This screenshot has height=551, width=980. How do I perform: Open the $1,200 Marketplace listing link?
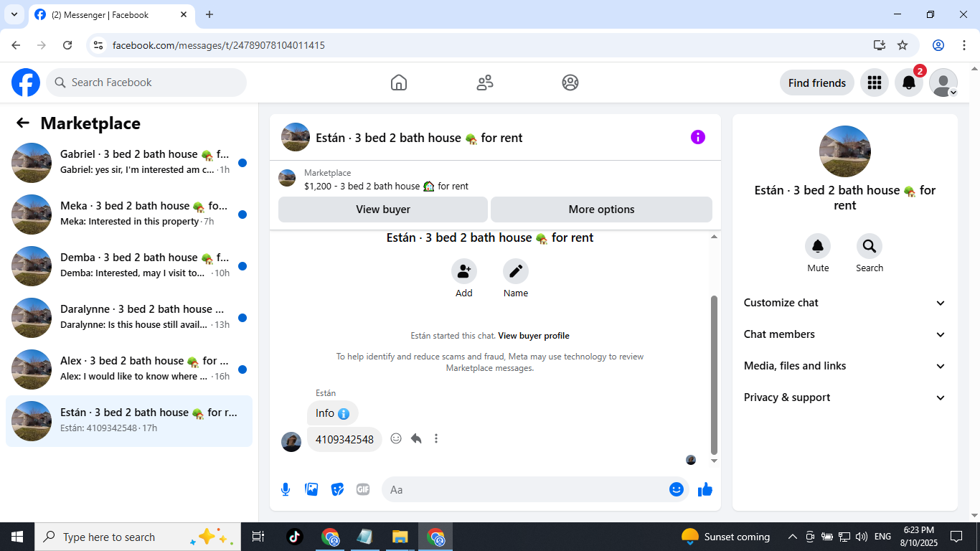(x=386, y=186)
